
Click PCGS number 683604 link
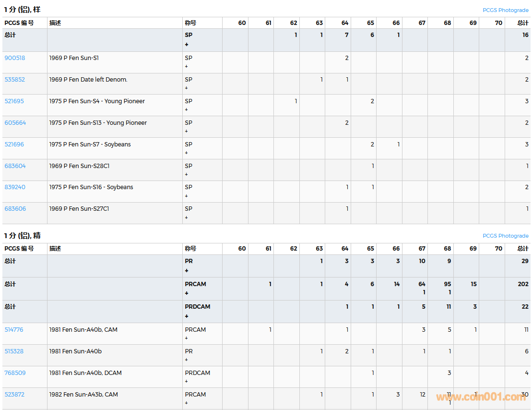coord(15,166)
